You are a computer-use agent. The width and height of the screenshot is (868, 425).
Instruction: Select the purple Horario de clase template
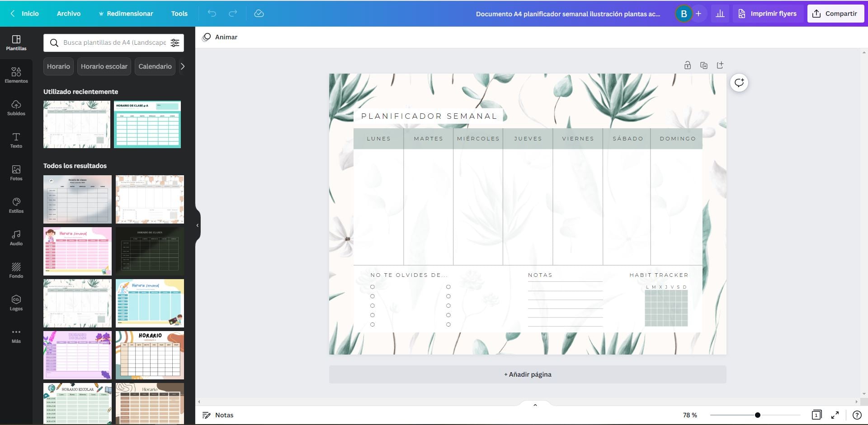77,355
